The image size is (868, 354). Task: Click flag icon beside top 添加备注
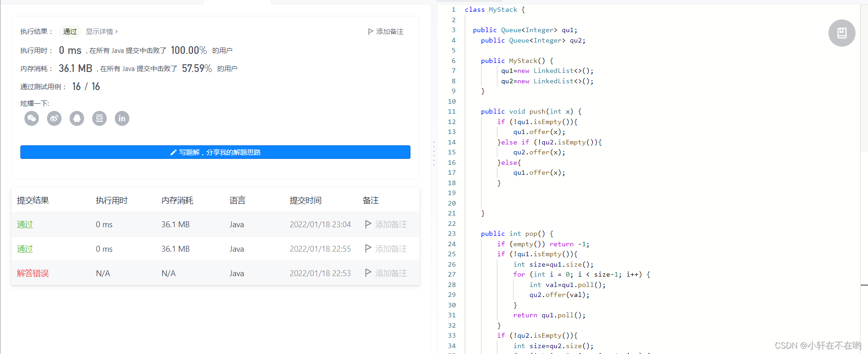(x=371, y=32)
